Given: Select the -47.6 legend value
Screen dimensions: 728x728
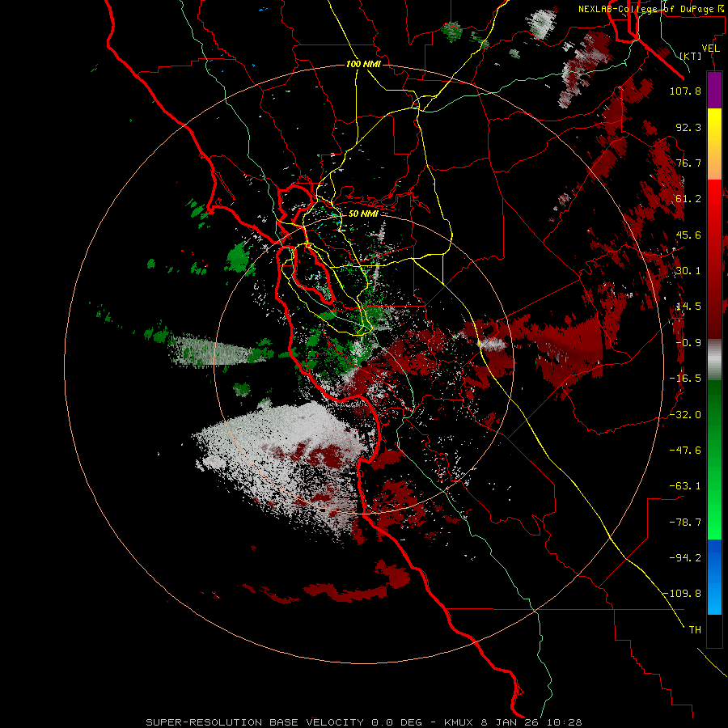Looking at the screenshot, I should coord(685,451).
